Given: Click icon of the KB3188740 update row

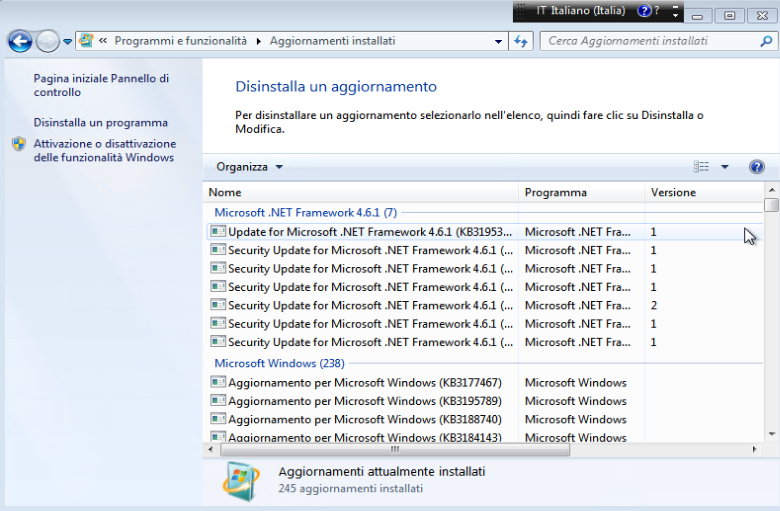Looking at the screenshot, I should click(218, 419).
